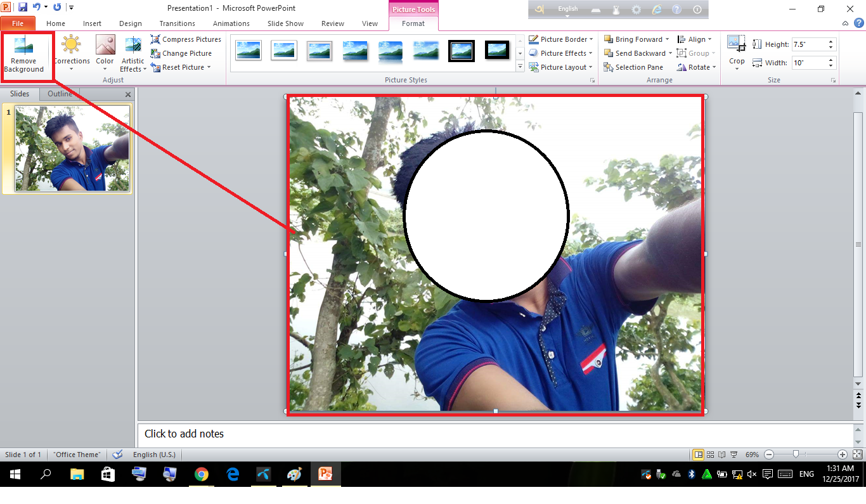866x504 pixels.
Task: Apply the black double frame picture style
Action: pyautogui.click(x=462, y=51)
